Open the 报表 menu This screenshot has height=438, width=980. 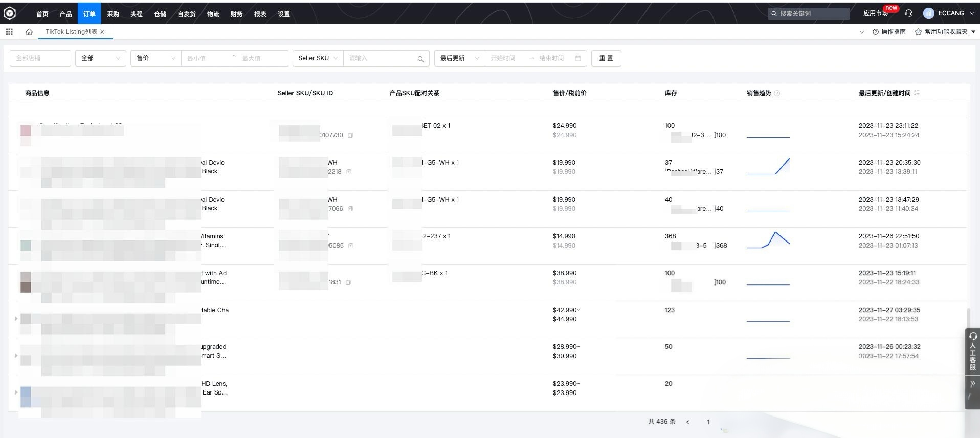260,14
